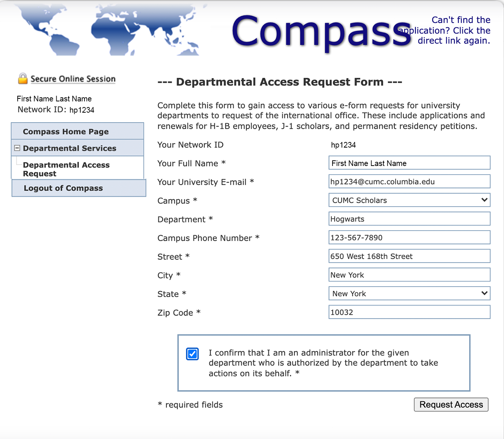Click the Departmental Access Request Form heading
The width and height of the screenshot is (504, 439).
(x=280, y=82)
